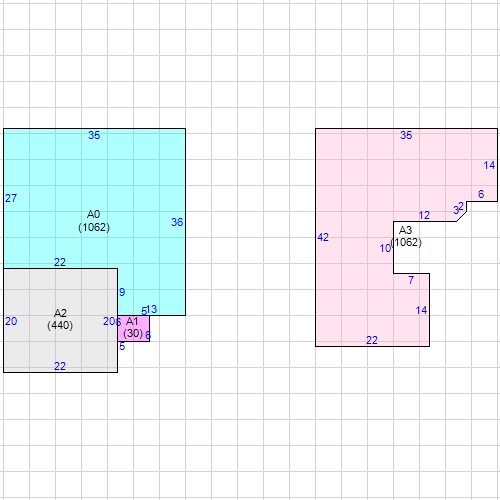This screenshot has width=500, height=500.
Task: Click dimension 35 on A0's top edge
Action: click(x=94, y=135)
